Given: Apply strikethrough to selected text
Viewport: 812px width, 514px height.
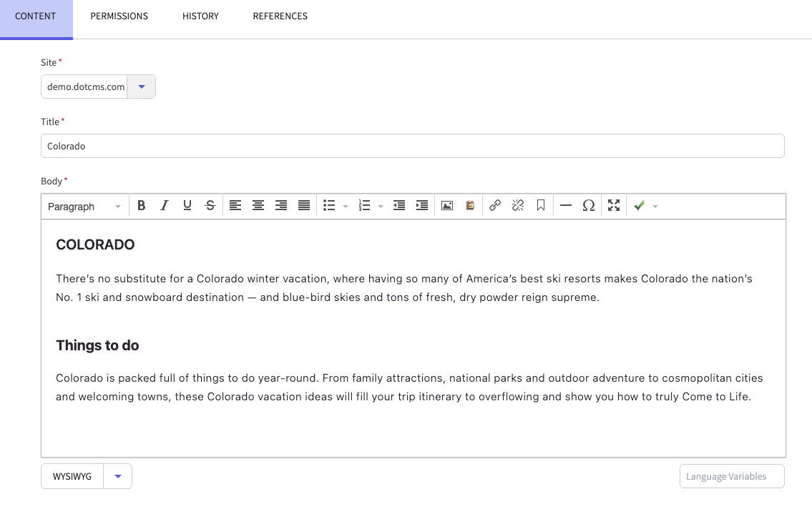Looking at the screenshot, I should point(210,206).
